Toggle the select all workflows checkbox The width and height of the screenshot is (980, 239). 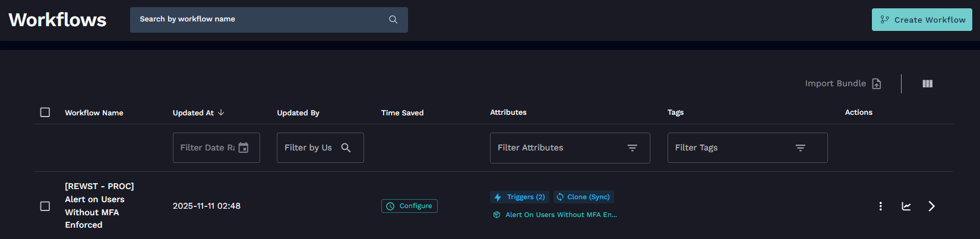(x=45, y=112)
